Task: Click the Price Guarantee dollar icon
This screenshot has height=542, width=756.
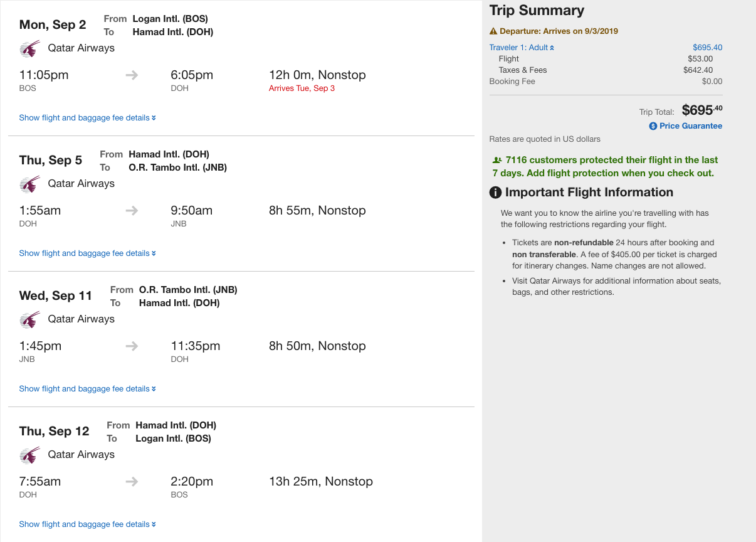Action: pyautogui.click(x=653, y=126)
